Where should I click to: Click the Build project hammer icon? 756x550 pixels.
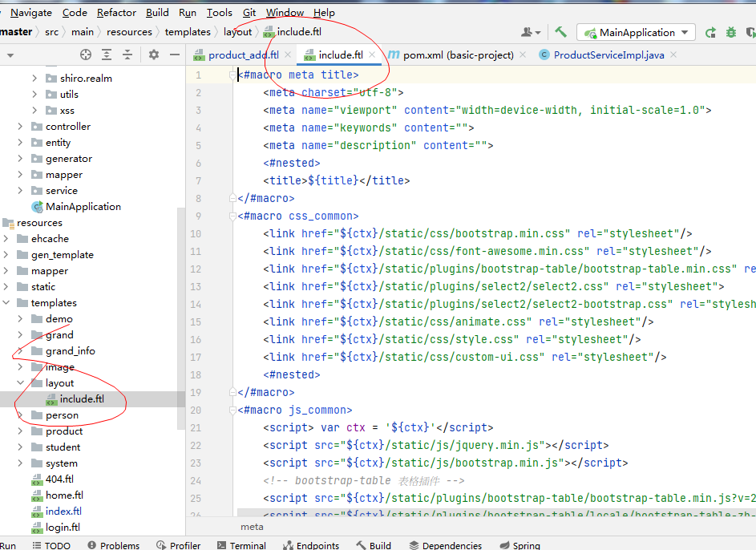[560, 32]
